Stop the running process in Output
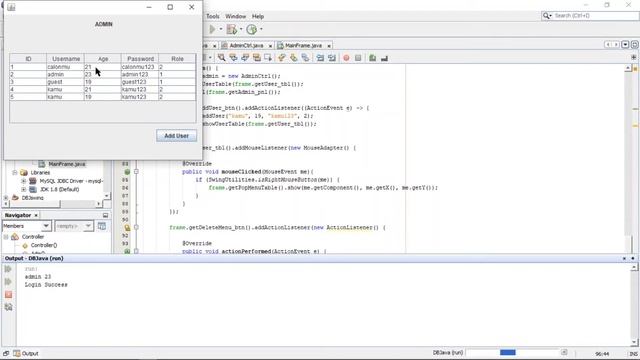This screenshot has width=640, height=360. tap(8, 294)
